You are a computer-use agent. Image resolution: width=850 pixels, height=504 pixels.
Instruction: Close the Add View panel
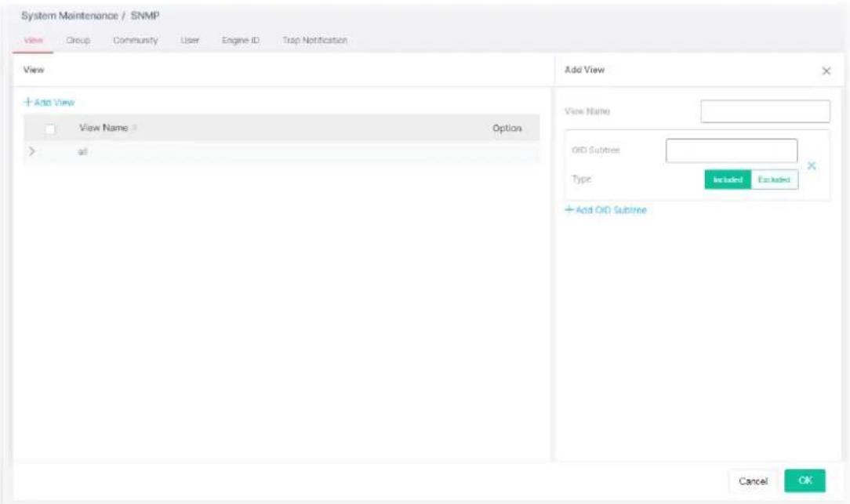pos(826,71)
